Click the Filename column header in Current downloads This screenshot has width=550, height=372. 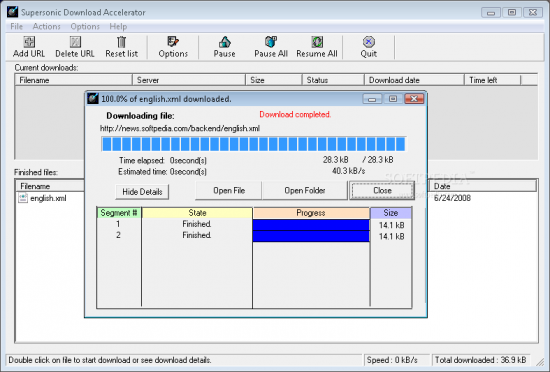[x=73, y=80]
